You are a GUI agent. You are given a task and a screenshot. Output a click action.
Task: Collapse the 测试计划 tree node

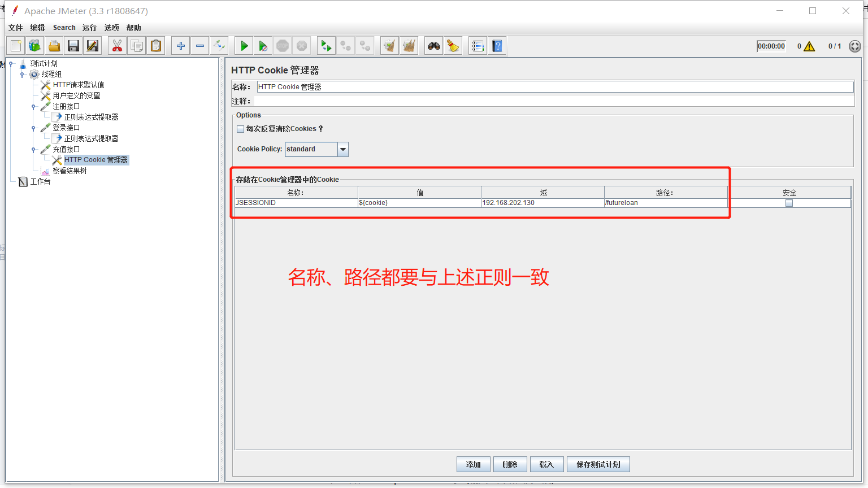pos(11,64)
